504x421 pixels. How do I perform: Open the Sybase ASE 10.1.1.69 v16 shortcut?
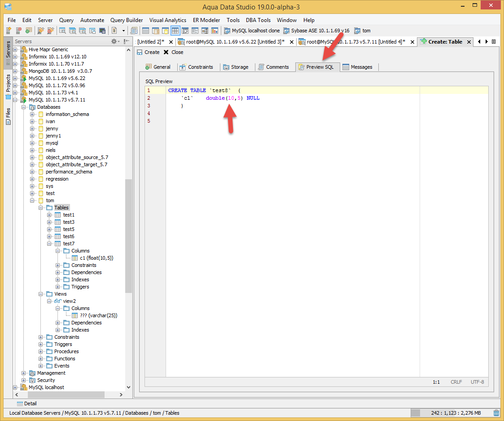click(316, 31)
